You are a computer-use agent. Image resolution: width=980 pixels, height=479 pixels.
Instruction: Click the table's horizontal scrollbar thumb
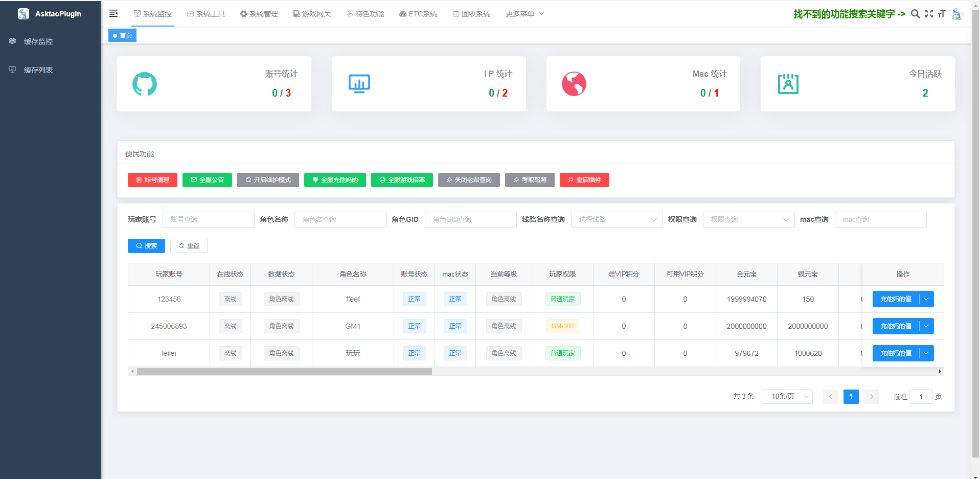tap(284, 372)
